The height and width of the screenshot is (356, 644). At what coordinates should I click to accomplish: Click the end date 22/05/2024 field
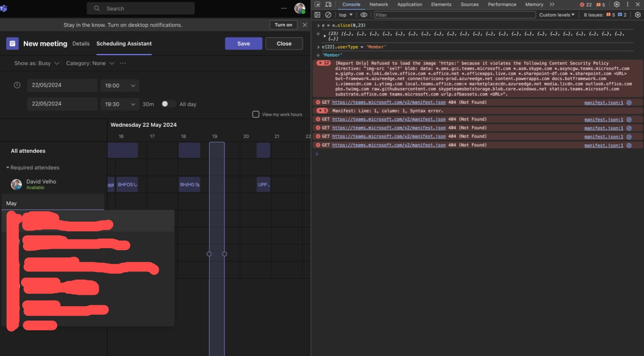coord(62,104)
